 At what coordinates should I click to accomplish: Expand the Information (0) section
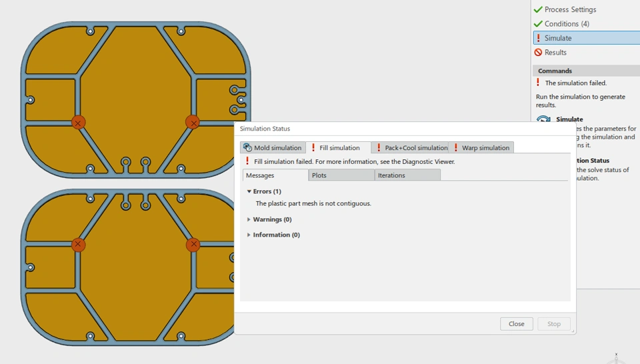pyautogui.click(x=249, y=235)
